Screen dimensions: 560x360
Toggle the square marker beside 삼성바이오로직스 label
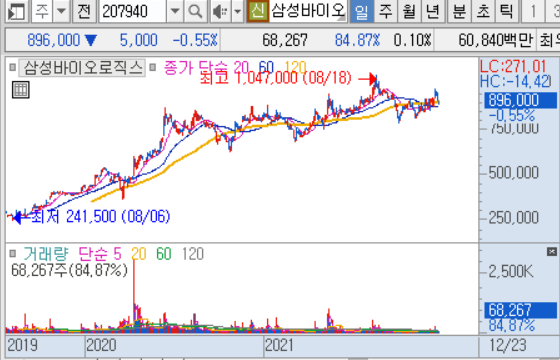12,67
